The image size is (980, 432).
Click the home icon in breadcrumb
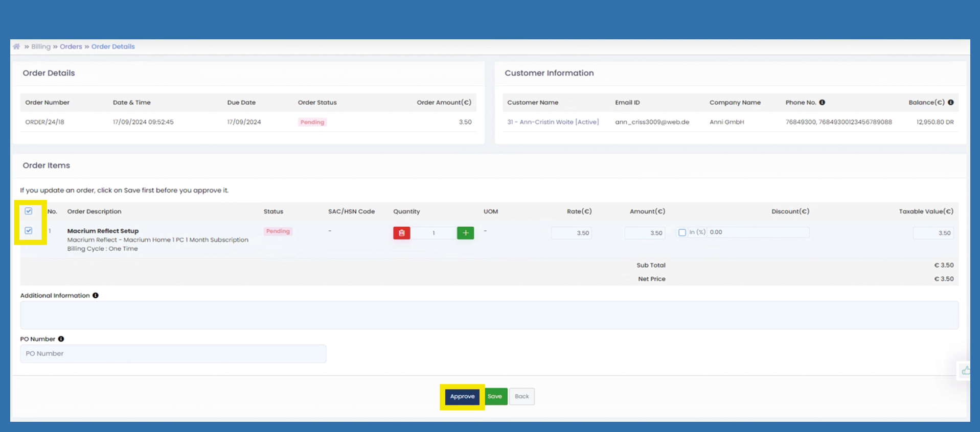(x=16, y=46)
